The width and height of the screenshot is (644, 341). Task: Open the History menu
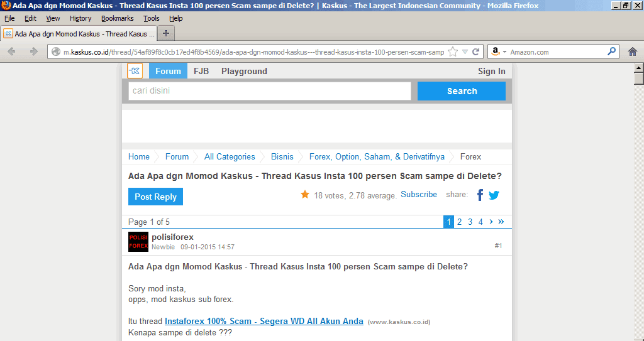tap(80, 18)
